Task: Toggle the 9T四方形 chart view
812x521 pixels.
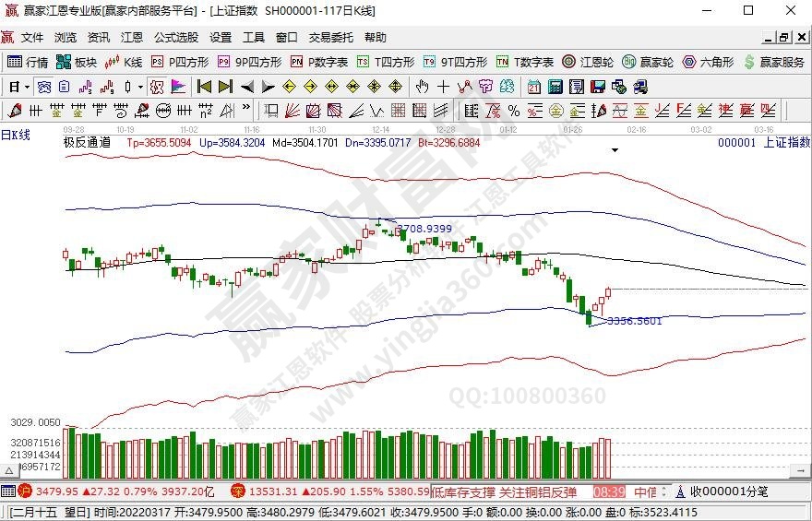Action: click(455, 62)
